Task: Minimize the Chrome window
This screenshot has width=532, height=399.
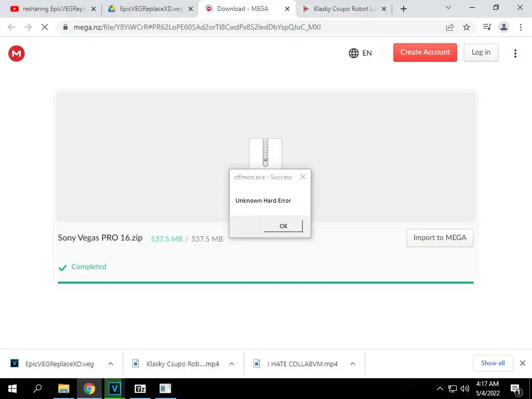Action: [x=472, y=7]
